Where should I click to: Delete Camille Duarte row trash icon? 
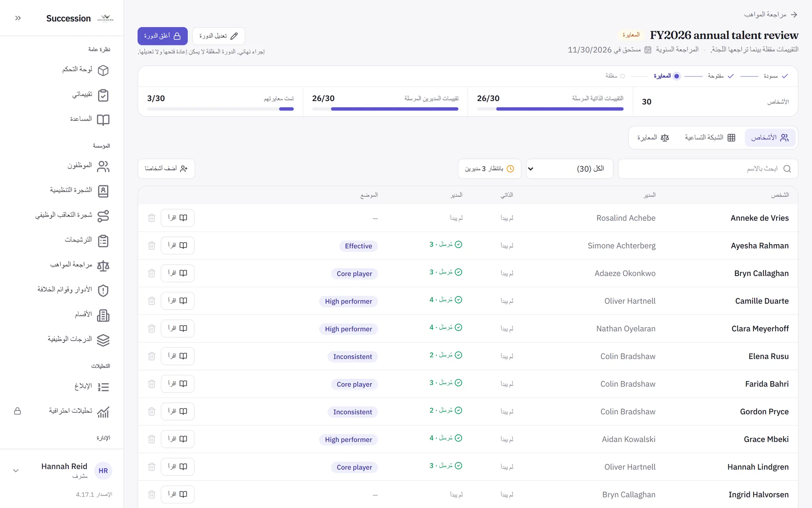(x=151, y=301)
